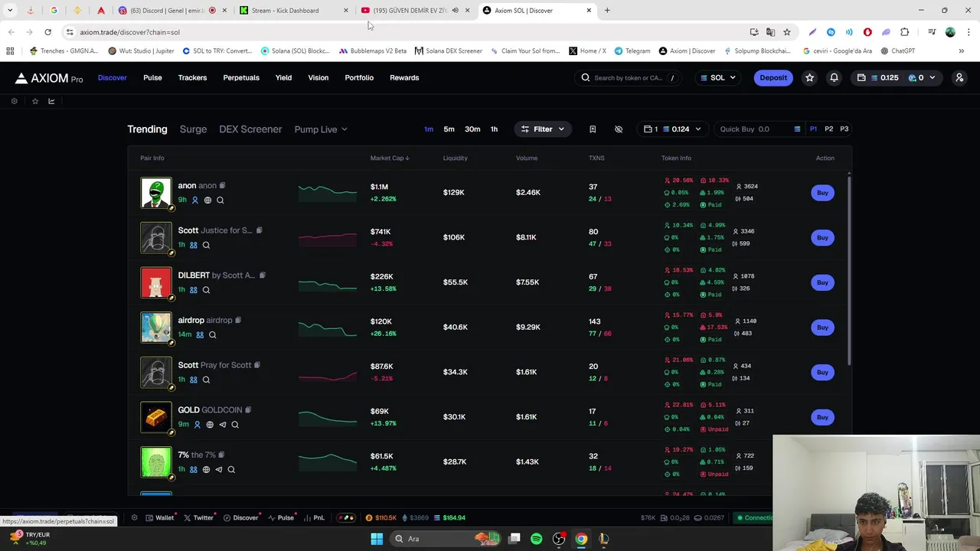980x551 pixels.
Task: Open the Twitter tracker in bottom bar
Action: [199, 518]
